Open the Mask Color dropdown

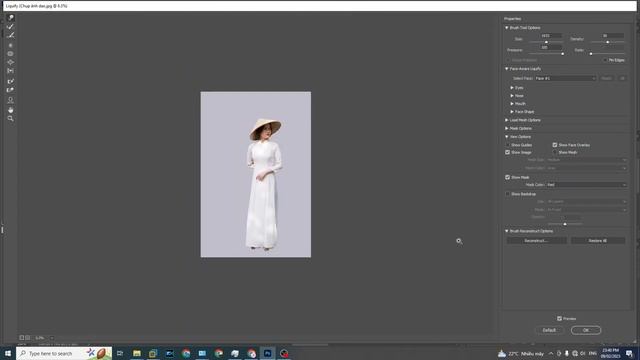tap(587, 185)
